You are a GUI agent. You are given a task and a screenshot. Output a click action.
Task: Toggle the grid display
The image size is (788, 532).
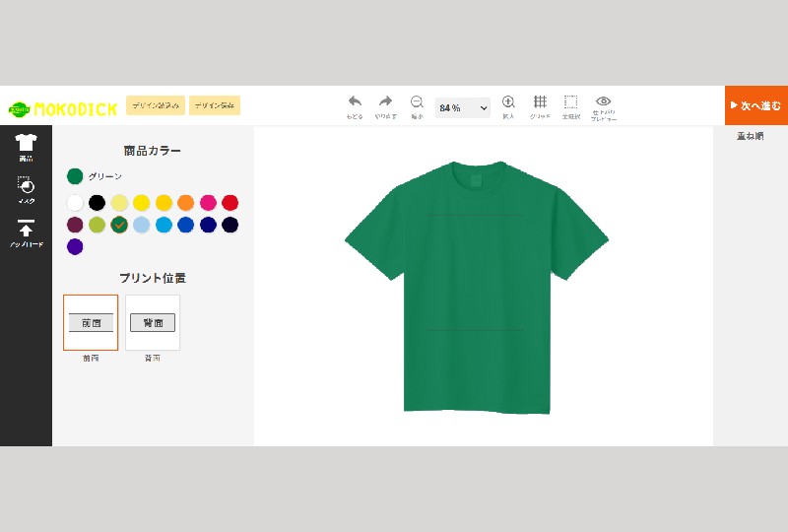540,102
